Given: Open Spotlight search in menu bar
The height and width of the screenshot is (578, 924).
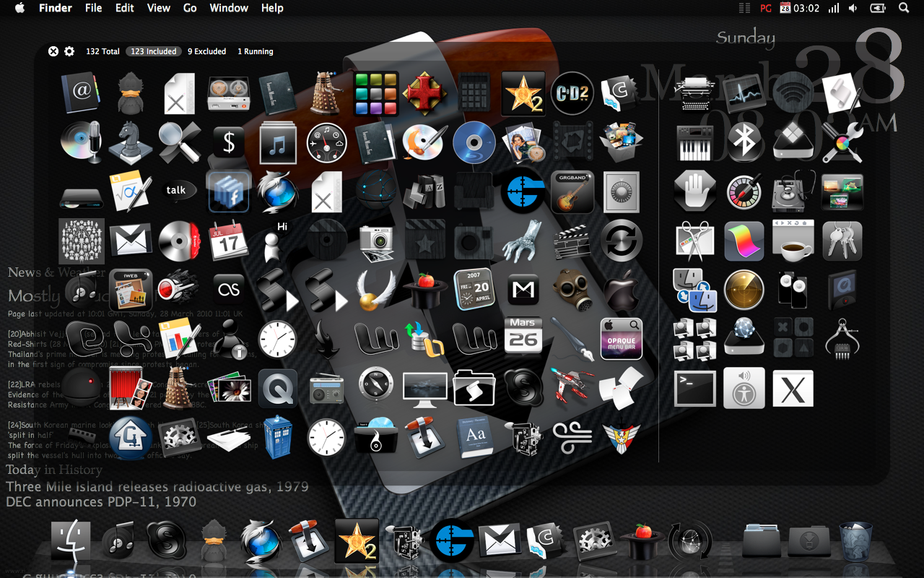Looking at the screenshot, I should [x=904, y=8].
